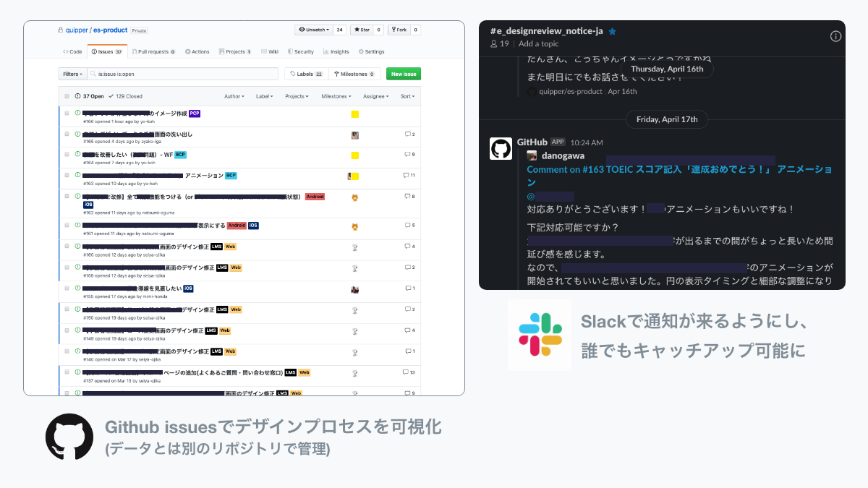Click the GitHub app avatar in Slack message
The height and width of the screenshot is (488, 868).
pyautogui.click(x=501, y=148)
